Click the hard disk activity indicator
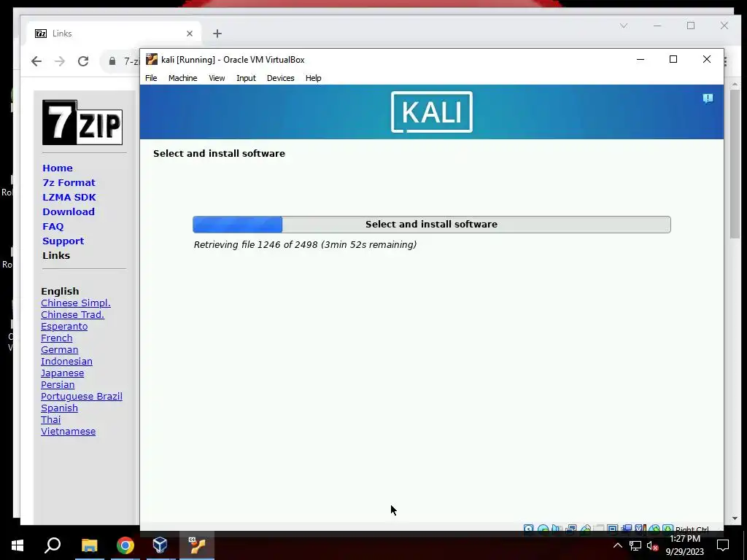This screenshot has height=560, width=747. 528,528
